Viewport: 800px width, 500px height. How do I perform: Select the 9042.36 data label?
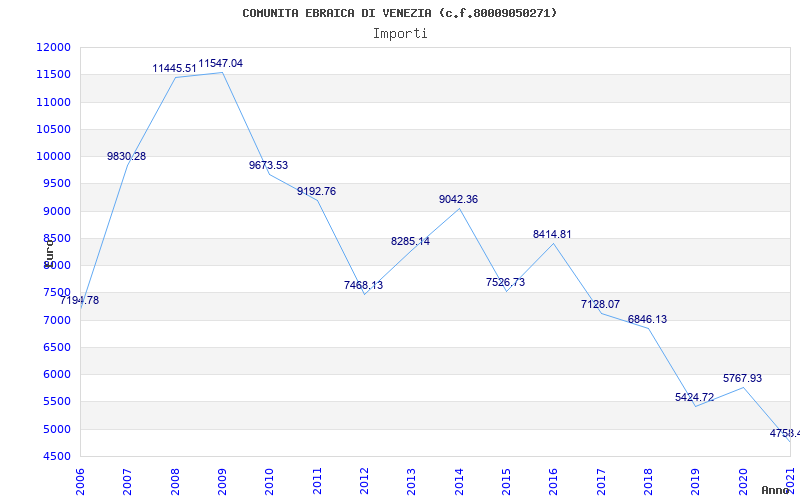tap(458, 199)
